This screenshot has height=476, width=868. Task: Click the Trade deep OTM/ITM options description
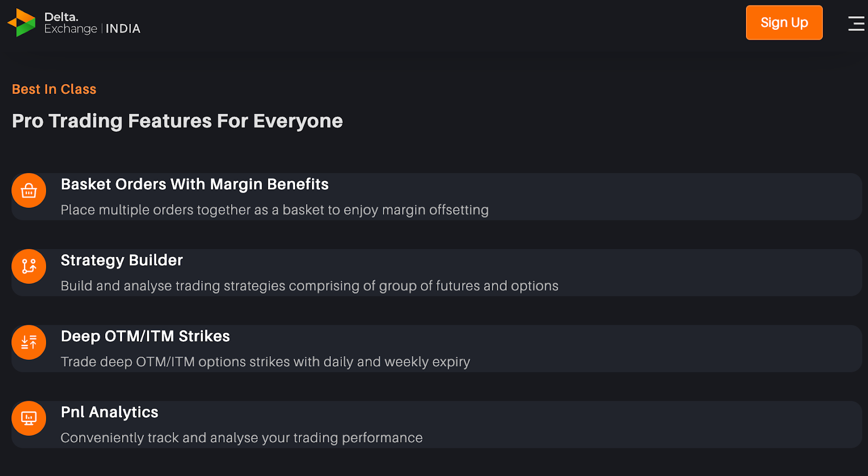[265, 362]
